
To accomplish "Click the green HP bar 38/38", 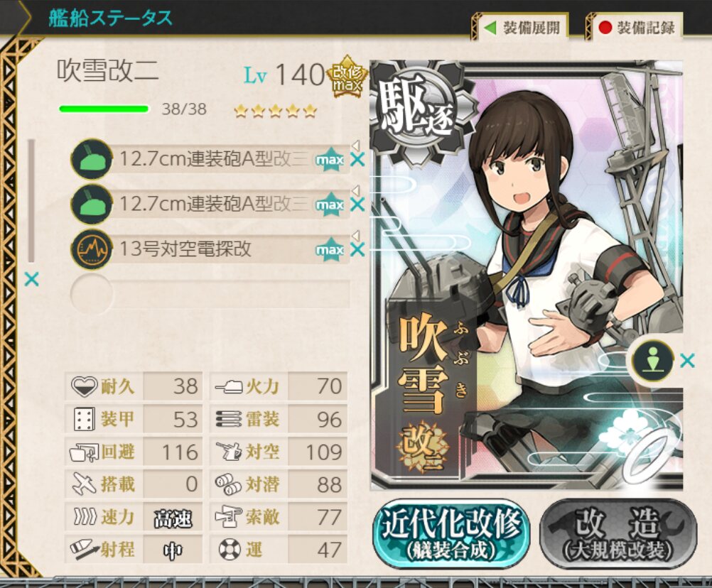I will [x=104, y=109].
